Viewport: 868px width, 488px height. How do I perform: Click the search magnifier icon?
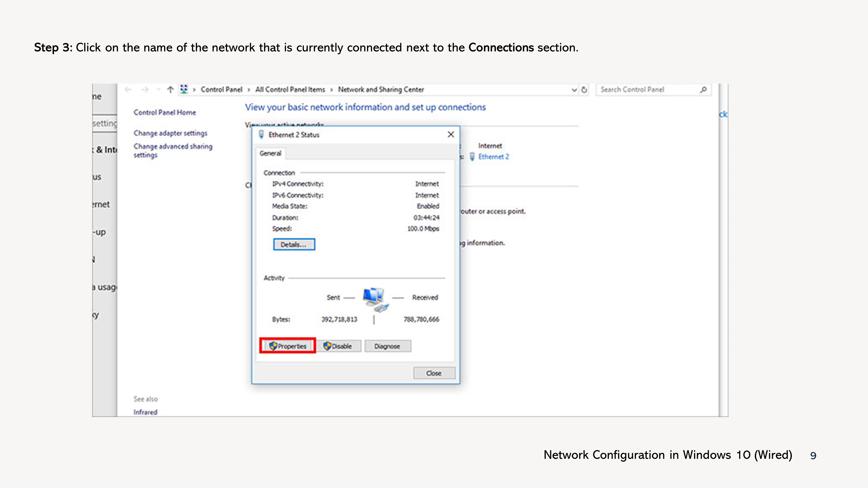703,90
